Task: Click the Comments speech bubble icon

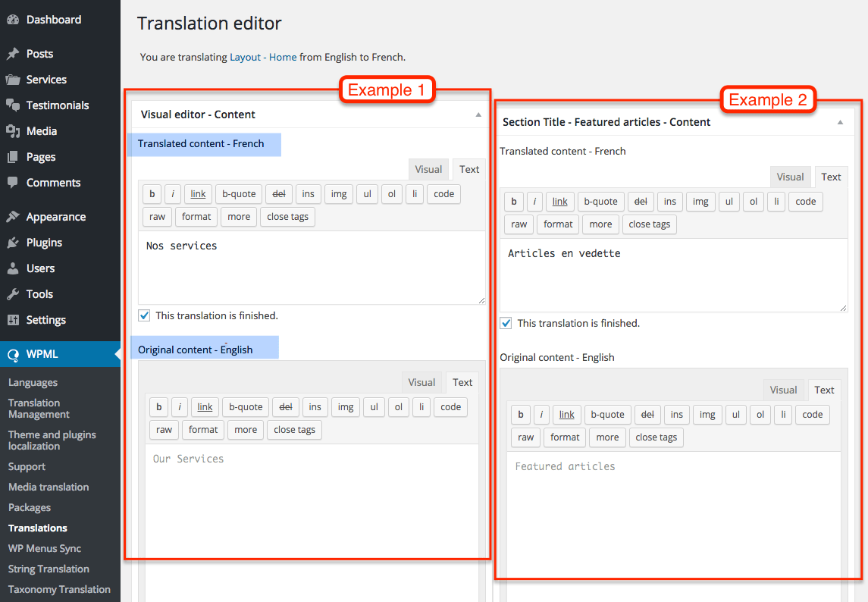Action: click(12, 183)
